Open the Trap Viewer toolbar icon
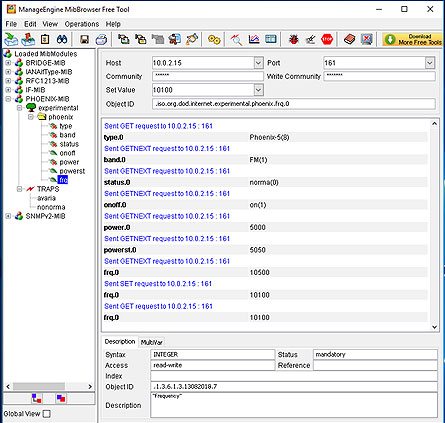Image resolution: width=445 pixels, height=423 pixels. [192, 39]
